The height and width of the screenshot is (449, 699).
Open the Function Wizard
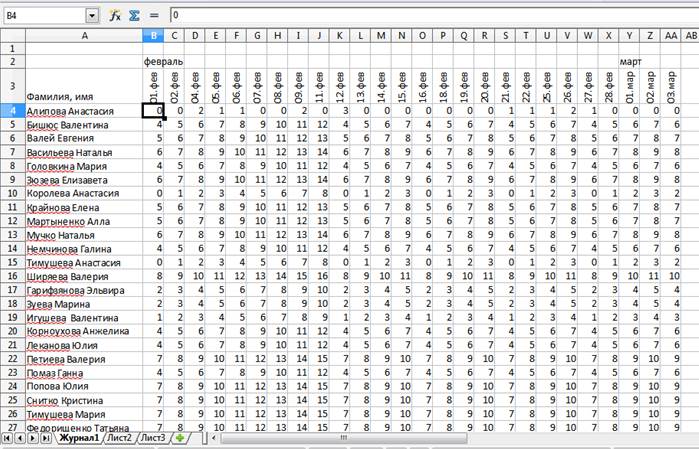pos(115,16)
